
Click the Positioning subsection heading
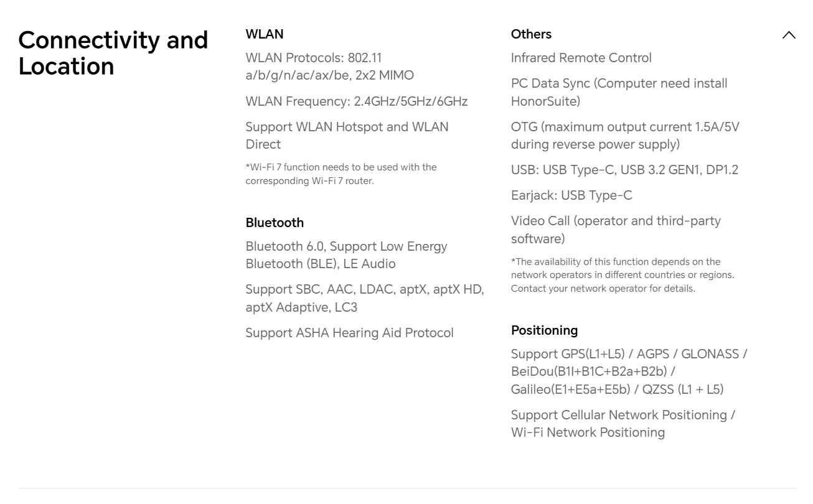pos(544,330)
